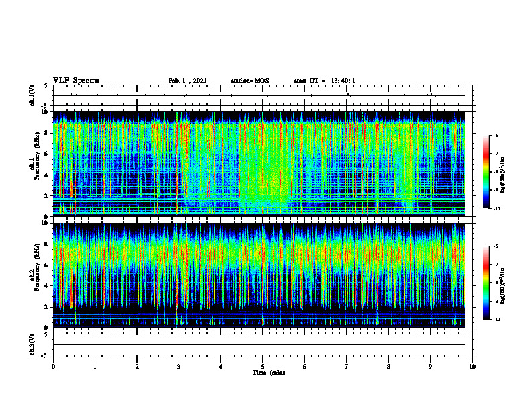Click inside the ch.2 spectrogram panel
Screen dimensions: 532x411
[259, 275]
